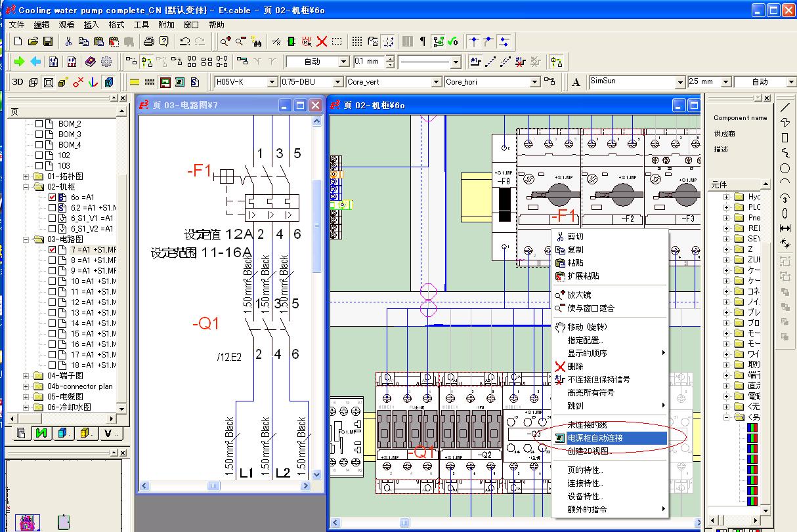Check the BOM_3 sheet checkbox
Viewport: 797px width, 532px height.
39,134
